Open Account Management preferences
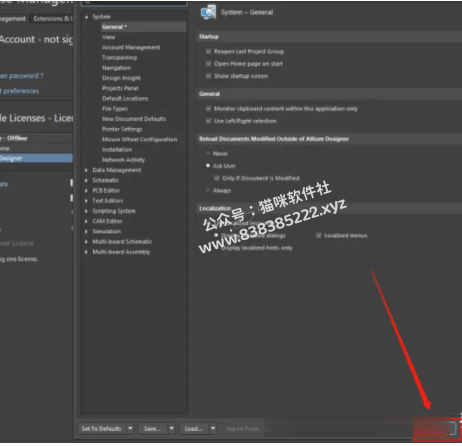Screen dimensions: 462x446 [x=131, y=47]
